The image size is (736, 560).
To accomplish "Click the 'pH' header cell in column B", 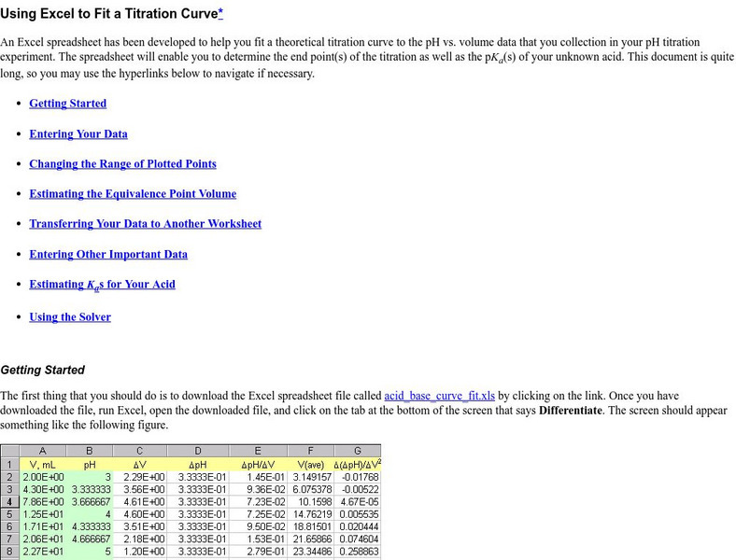I will coord(90,465).
